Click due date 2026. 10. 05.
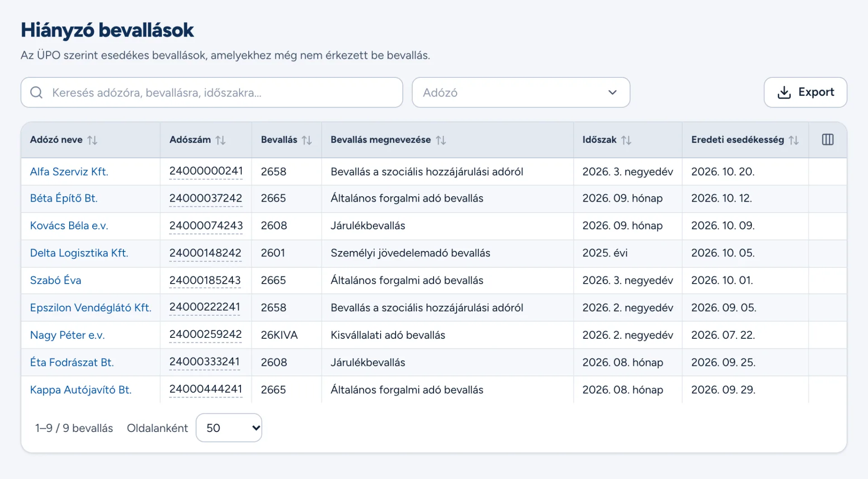868x479 pixels. coord(723,253)
